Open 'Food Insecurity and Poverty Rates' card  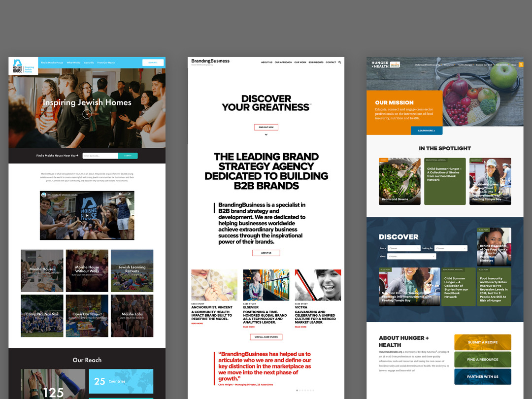coord(494,287)
